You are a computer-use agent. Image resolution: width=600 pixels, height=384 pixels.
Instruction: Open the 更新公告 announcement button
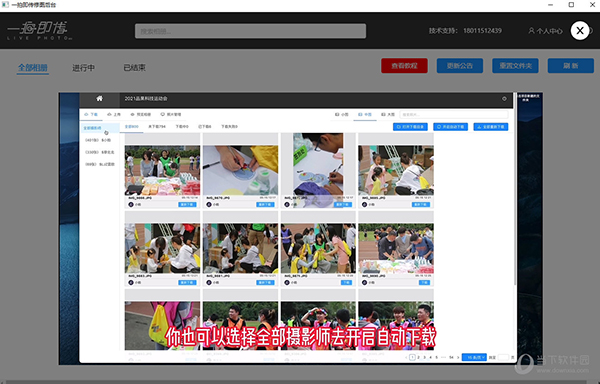[x=460, y=66]
